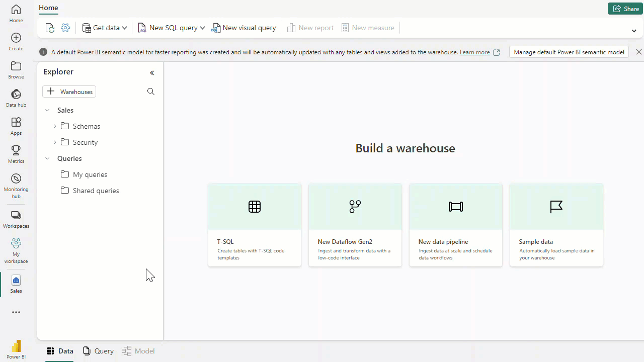Choose the T-SQL card
The image size is (644, 362).
click(x=255, y=225)
